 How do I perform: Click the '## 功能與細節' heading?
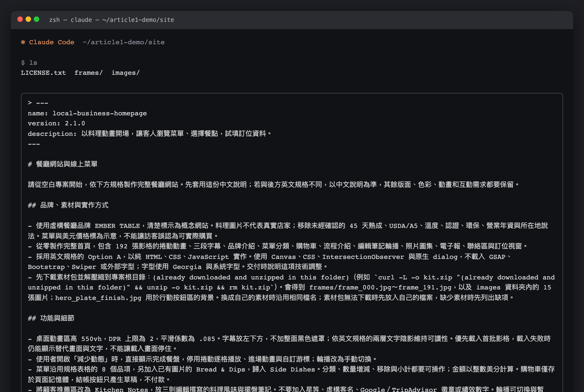coord(51,318)
